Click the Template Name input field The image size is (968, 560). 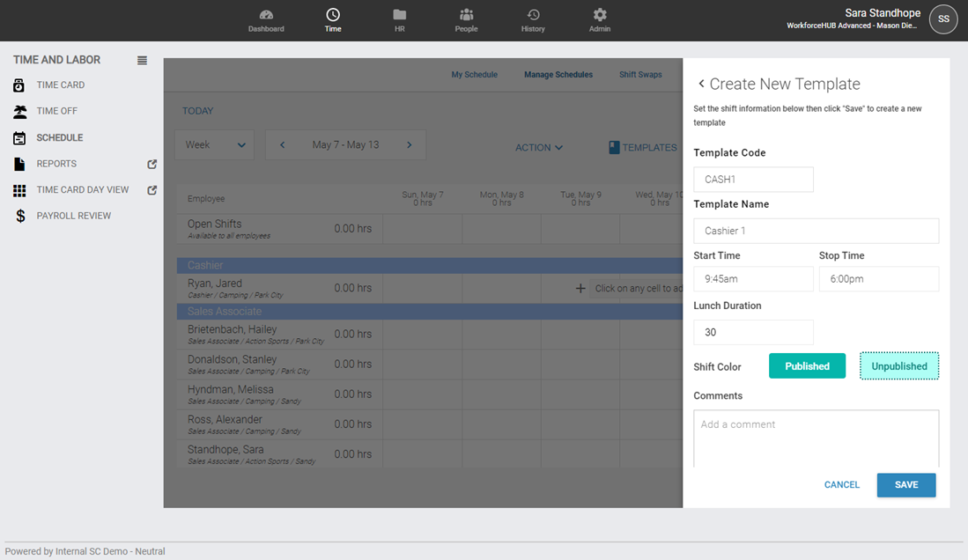point(816,231)
